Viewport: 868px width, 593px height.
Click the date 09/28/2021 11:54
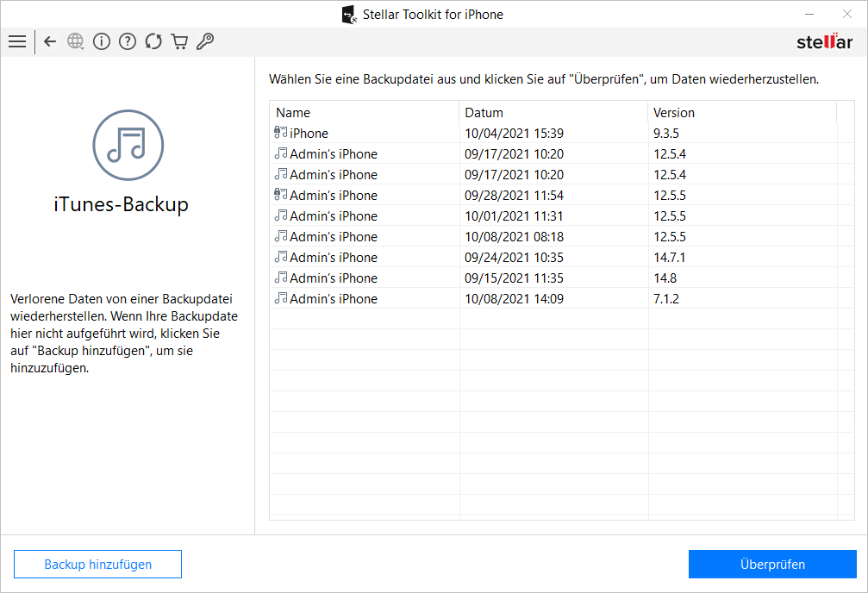tap(515, 196)
